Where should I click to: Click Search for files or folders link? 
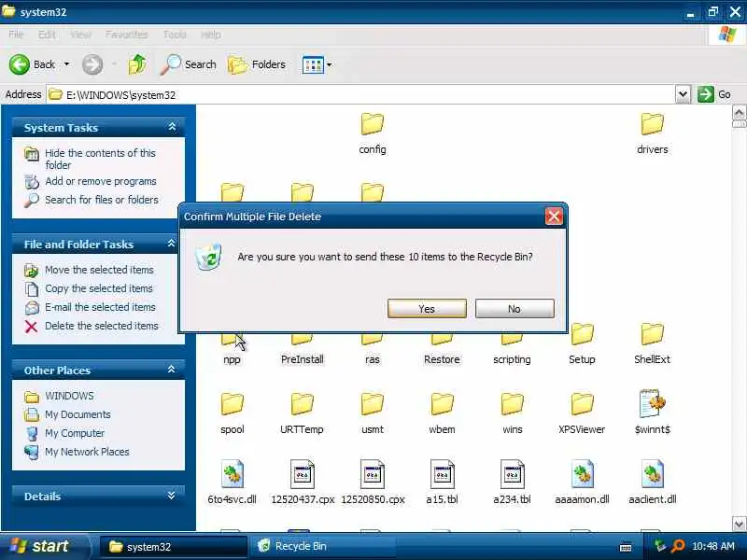pos(102,200)
